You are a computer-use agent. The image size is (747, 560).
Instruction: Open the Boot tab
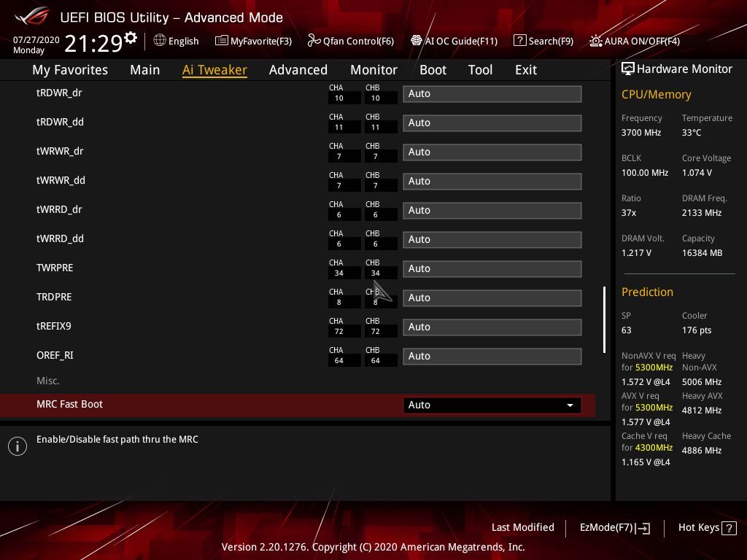[x=433, y=70]
